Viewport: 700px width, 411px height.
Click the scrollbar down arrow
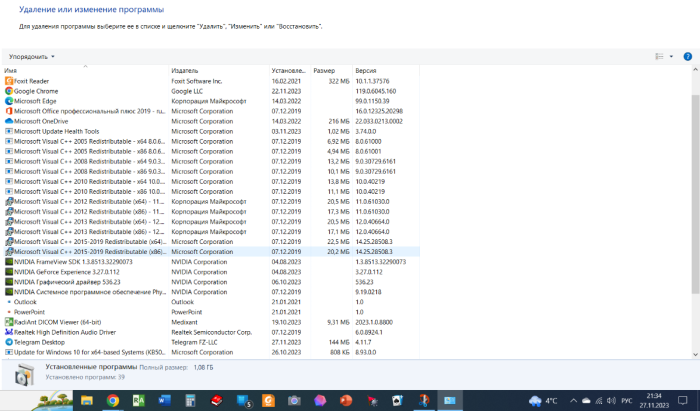[x=694, y=352]
